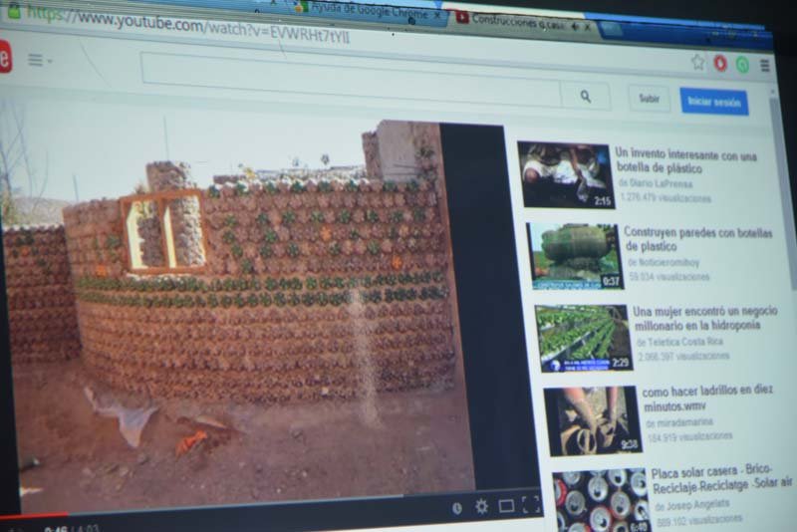Image resolution: width=797 pixels, height=532 pixels.
Task: Open the Chrome hamburger menu
Action: (765, 65)
